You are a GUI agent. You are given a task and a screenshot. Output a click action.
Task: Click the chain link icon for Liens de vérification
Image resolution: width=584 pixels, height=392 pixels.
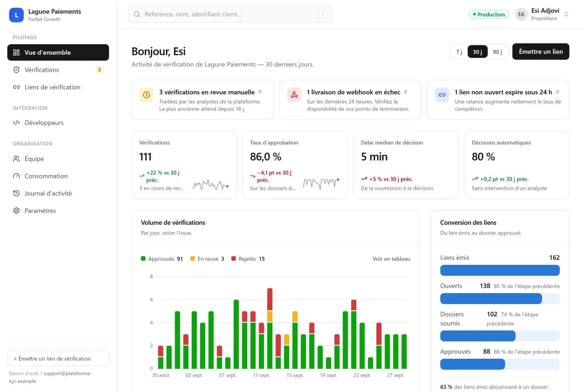coord(16,87)
